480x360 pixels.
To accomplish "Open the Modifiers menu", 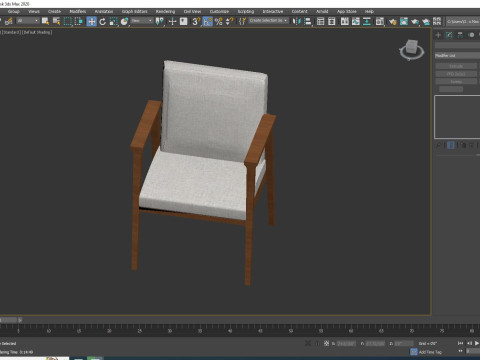I will [78, 11].
